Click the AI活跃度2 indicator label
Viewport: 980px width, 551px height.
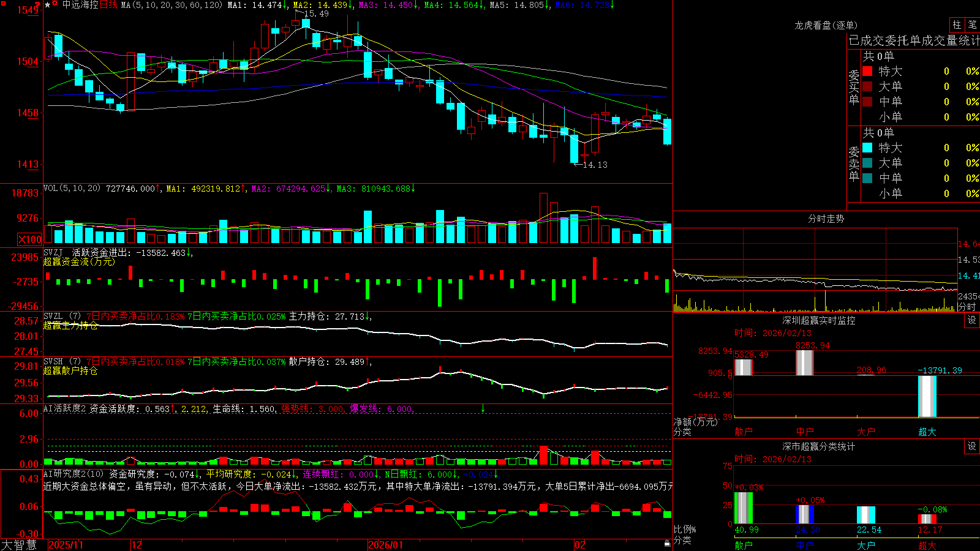[65, 408]
